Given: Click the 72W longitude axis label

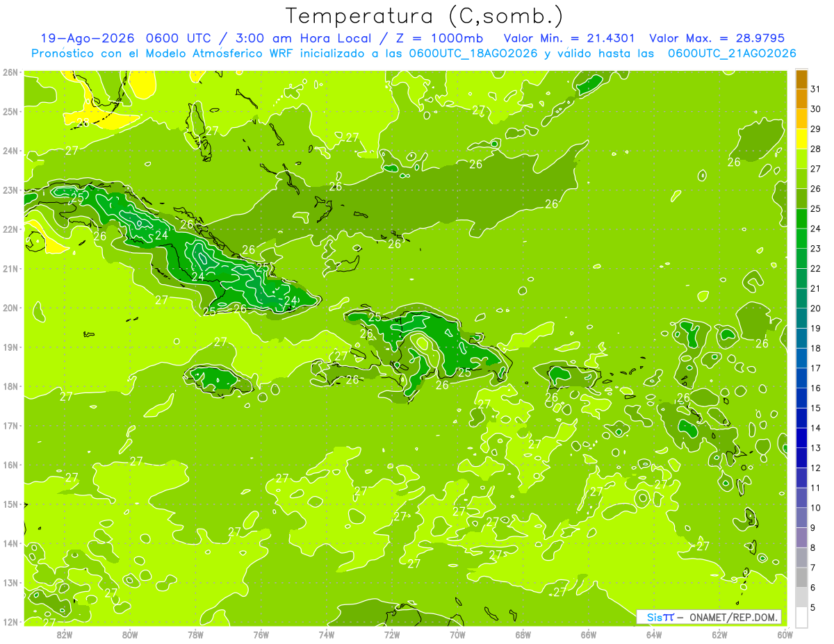Looking at the screenshot, I should (392, 634).
